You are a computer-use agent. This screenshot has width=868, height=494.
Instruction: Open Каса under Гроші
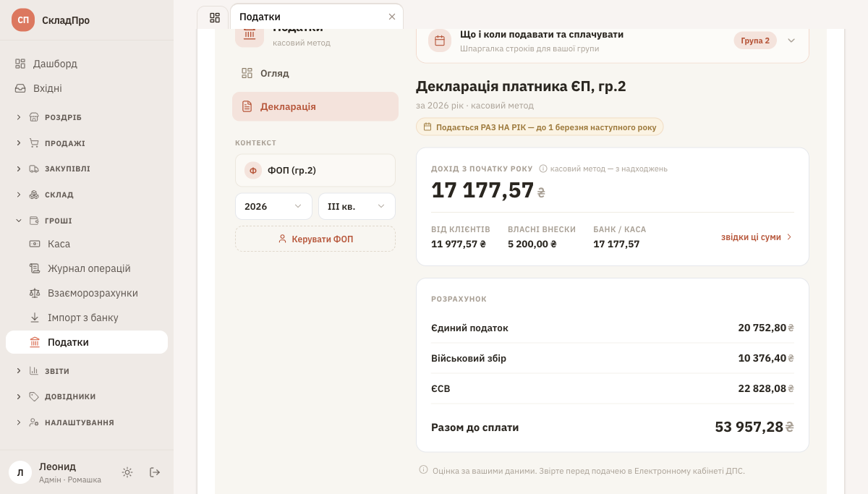87,244
